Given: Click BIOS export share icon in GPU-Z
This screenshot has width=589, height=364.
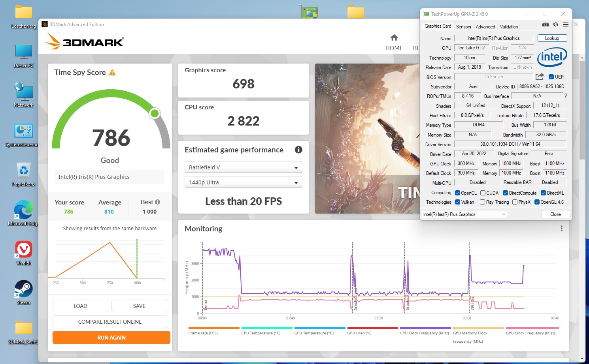Looking at the screenshot, I should [540, 77].
